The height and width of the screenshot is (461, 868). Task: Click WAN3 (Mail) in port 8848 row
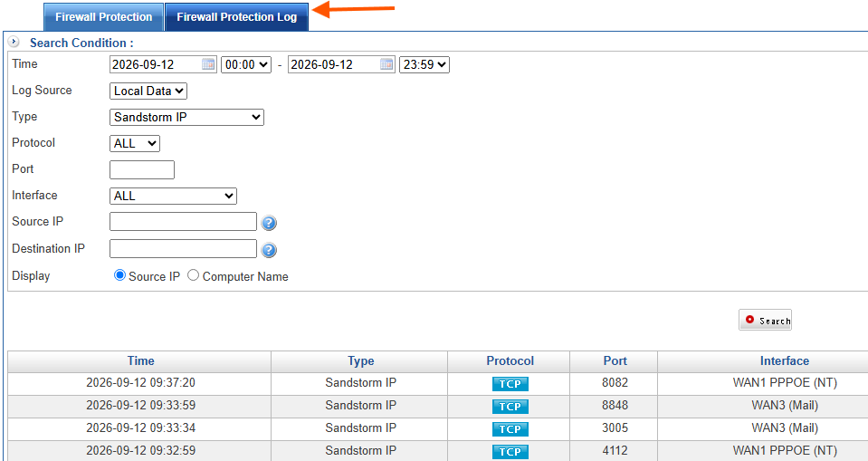pyautogui.click(x=785, y=406)
